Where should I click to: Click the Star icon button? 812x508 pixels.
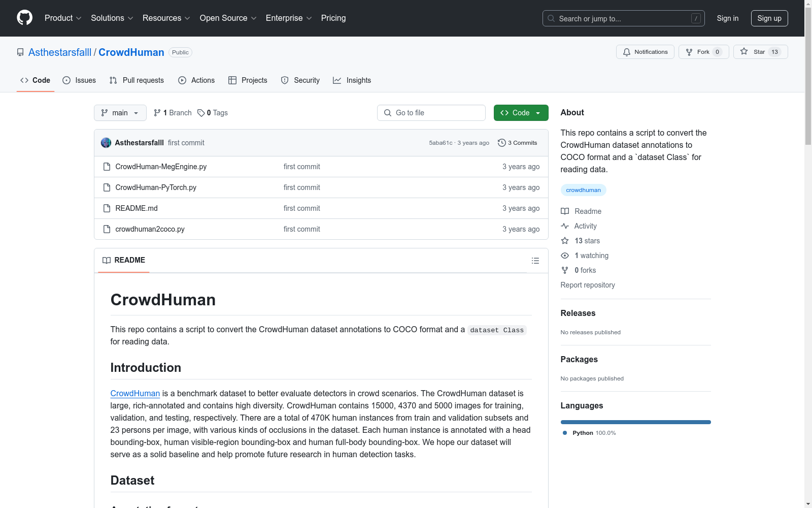(x=744, y=51)
